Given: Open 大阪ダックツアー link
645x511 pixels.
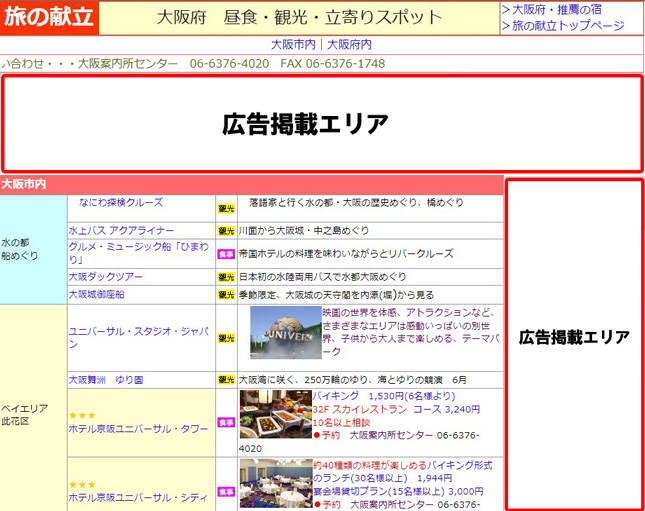Looking at the screenshot, I should pos(106,277).
